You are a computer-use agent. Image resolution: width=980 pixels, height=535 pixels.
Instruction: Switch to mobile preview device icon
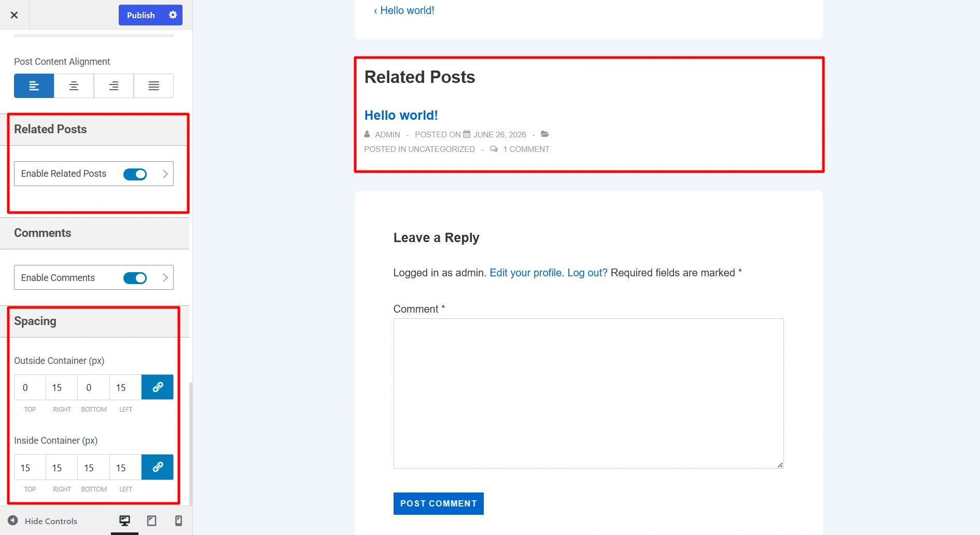click(x=179, y=520)
